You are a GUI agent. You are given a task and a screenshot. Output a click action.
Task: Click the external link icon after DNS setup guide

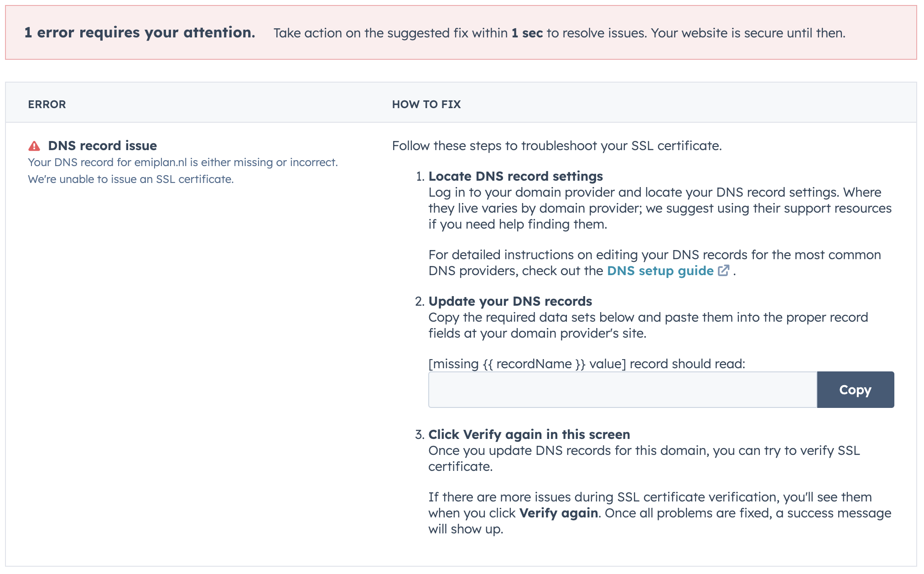click(x=723, y=271)
